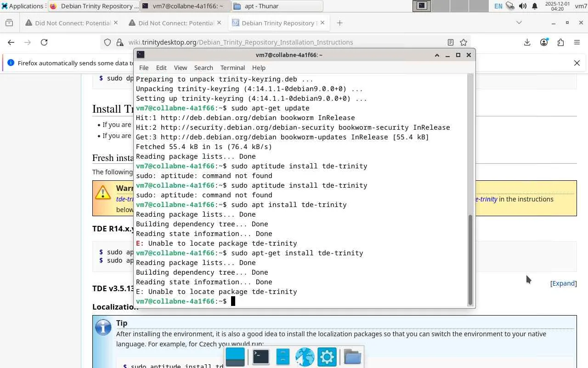Open the file manager drawer icon in the dock
Screen dimensions: 588x368
283,357
